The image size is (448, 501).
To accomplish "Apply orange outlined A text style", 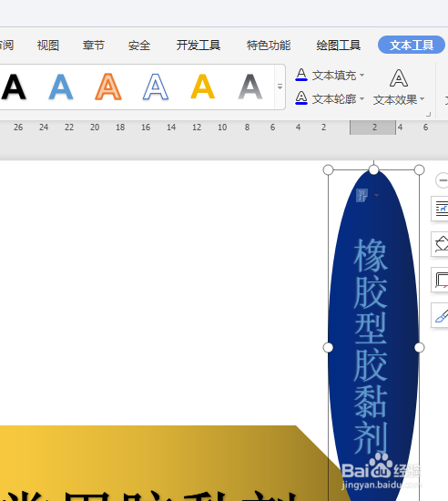I will pyautogui.click(x=108, y=87).
